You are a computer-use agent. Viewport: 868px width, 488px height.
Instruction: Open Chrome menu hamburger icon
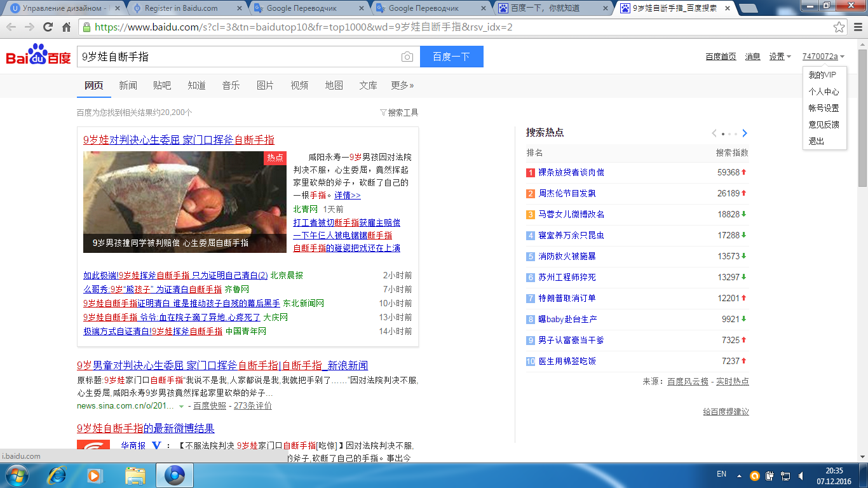click(858, 27)
